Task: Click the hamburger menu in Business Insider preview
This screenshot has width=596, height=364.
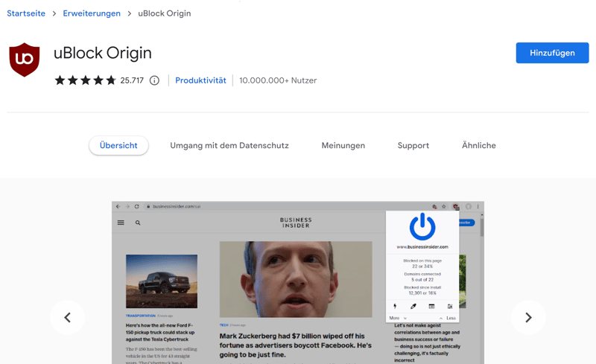Action: [121, 223]
